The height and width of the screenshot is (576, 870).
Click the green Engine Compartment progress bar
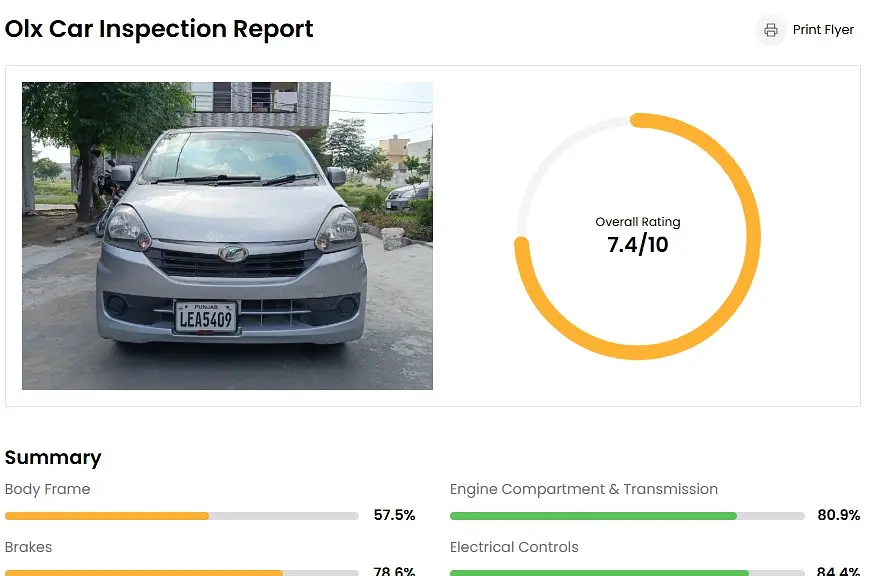(593, 516)
